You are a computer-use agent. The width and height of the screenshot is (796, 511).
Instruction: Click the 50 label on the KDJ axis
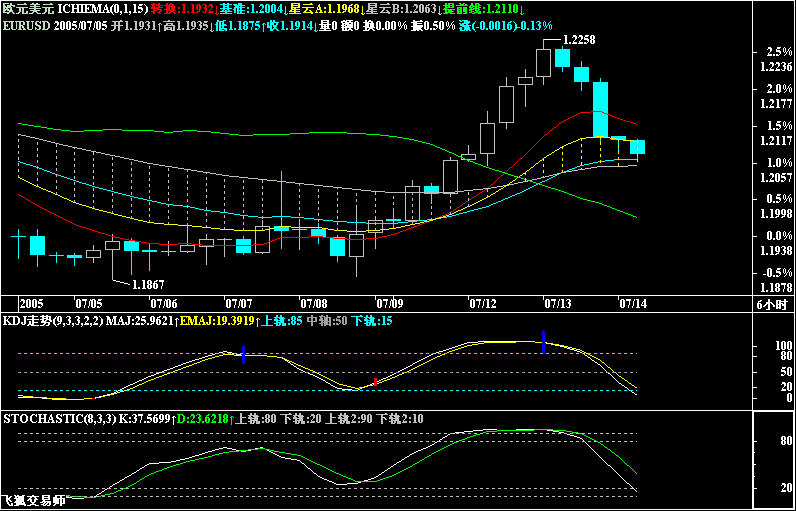[x=787, y=372]
